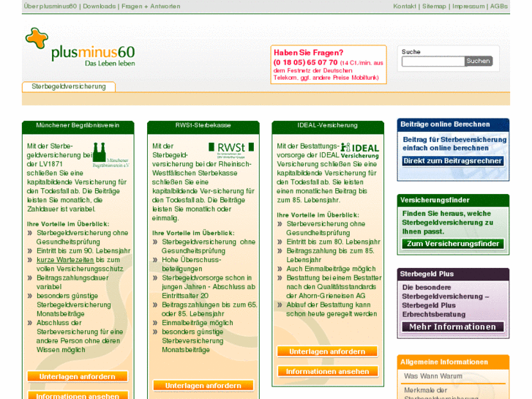The image size is (532, 399).
Task: Click Beiträge online Berechnen heading
Action: coord(445,124)
